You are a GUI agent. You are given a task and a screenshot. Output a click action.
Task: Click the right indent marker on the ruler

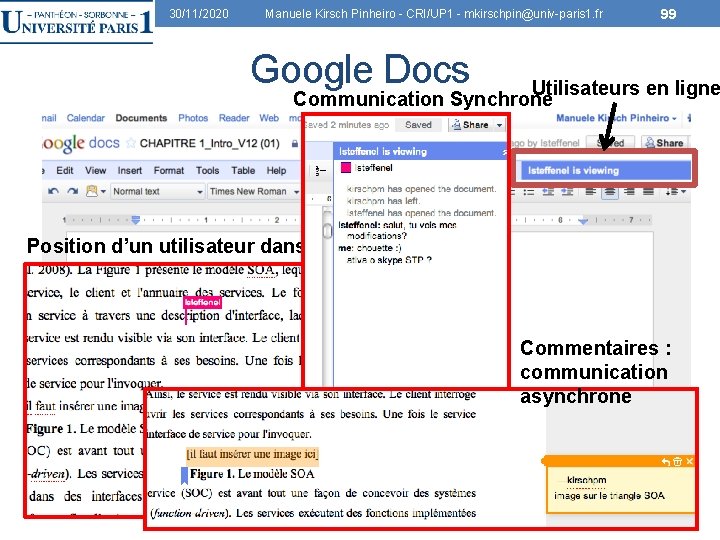coord(583,221)
